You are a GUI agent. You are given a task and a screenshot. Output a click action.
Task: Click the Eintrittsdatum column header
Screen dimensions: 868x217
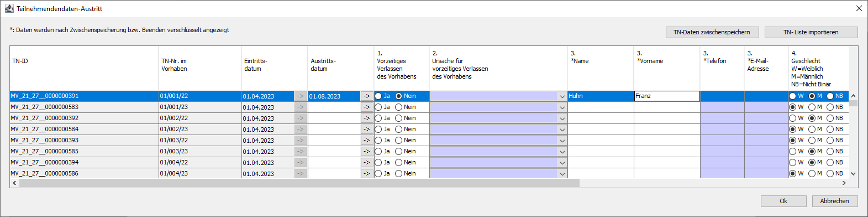[x=275, y=68]
